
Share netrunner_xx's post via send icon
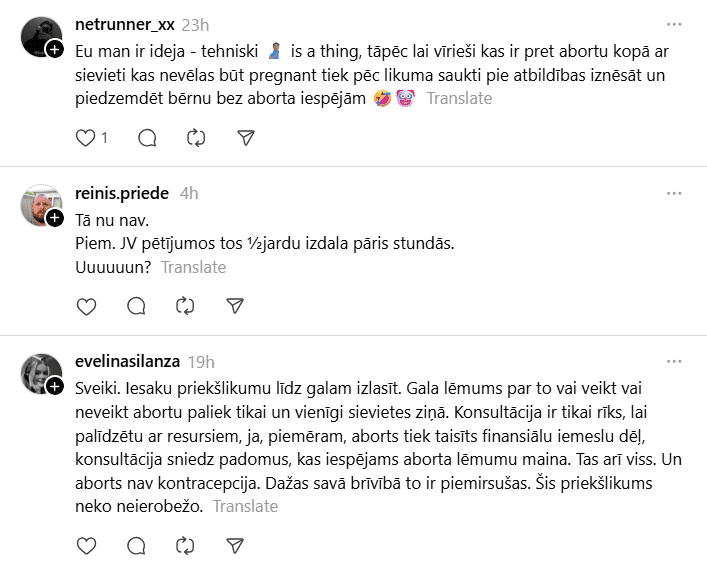click(x=245, y=137)
